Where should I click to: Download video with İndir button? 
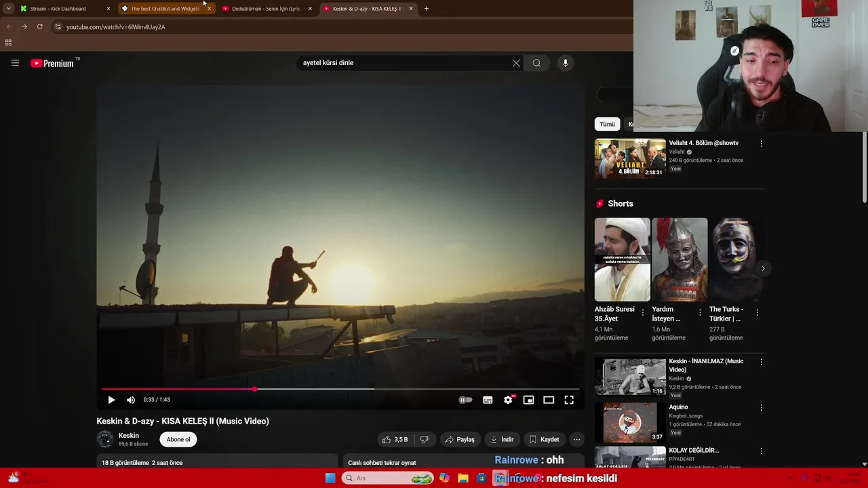tap(502, 439)
